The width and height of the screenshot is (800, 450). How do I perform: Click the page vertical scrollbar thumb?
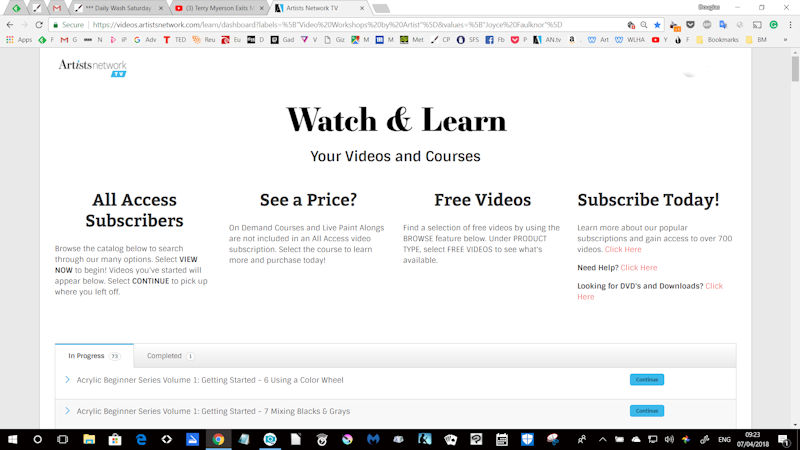[x=795, y=68]
